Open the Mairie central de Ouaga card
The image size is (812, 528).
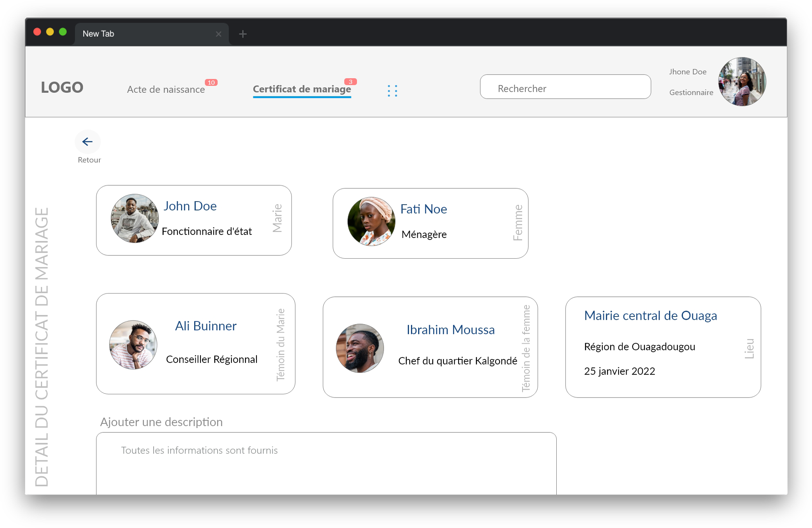click(x=663, y=347)
